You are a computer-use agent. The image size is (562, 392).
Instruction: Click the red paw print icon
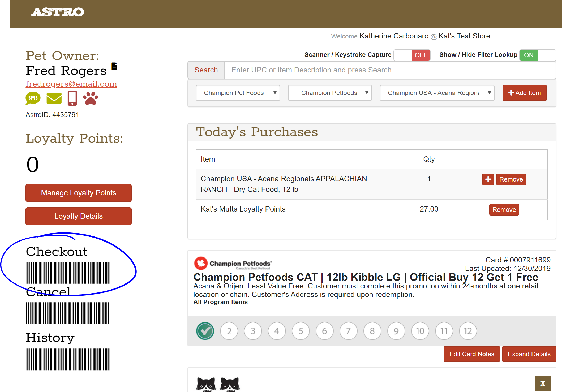(x=91, y=98)
